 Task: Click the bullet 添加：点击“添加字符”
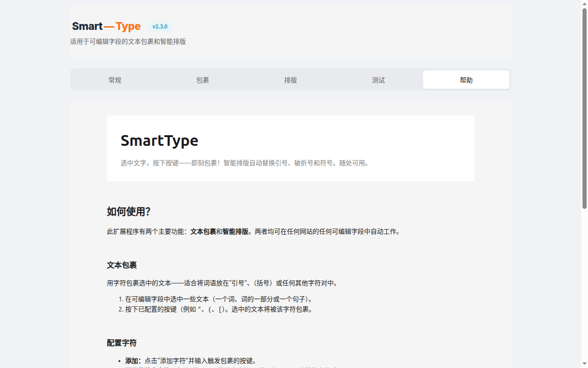click(191, 361)
